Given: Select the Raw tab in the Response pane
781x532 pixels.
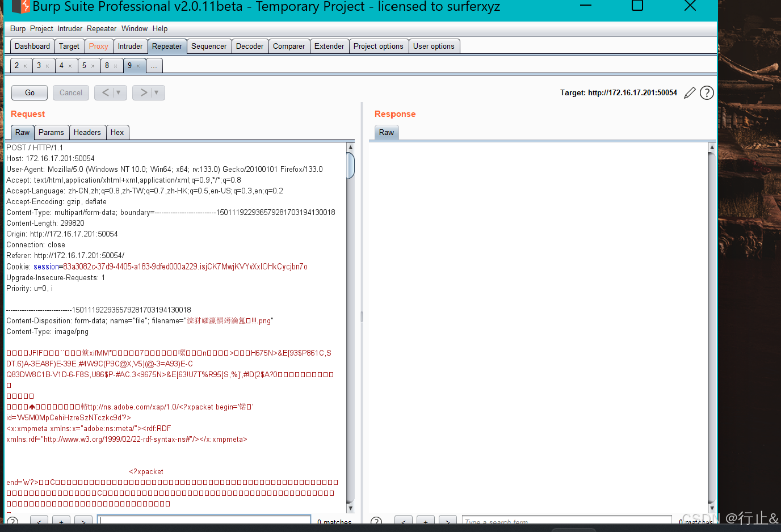Looking at the screenshot, I should 387,132.
